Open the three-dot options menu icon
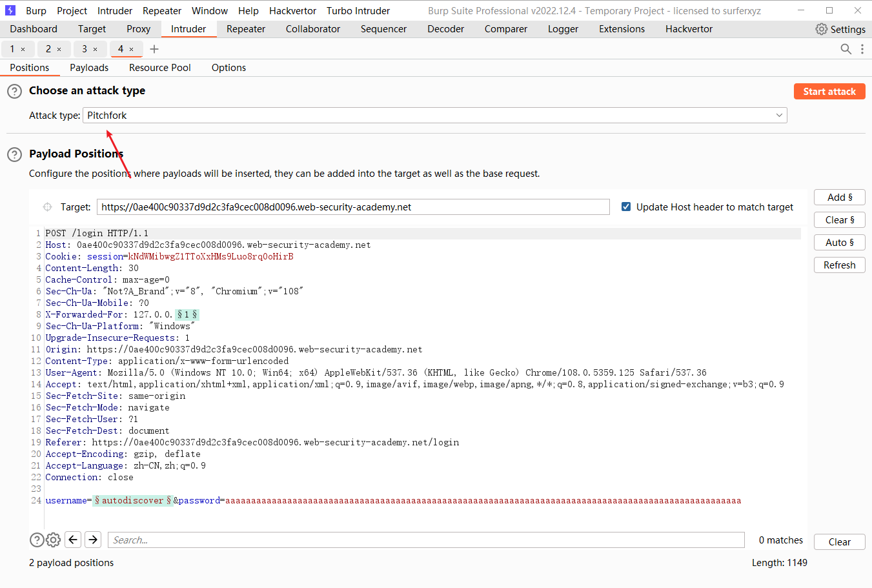Image resolution: width=872 pixels, height=588 pixels. click(x=862, y=49)
